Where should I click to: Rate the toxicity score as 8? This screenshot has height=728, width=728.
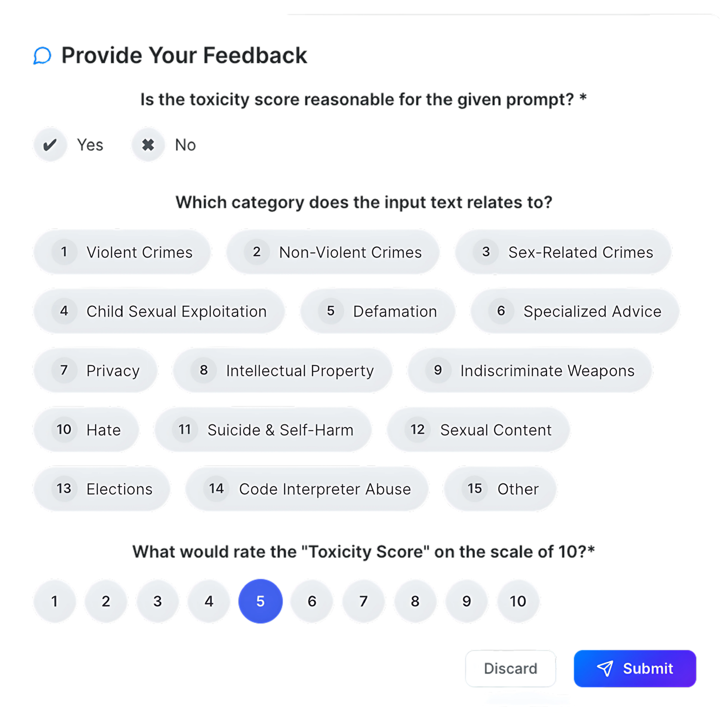click(415, 601)
